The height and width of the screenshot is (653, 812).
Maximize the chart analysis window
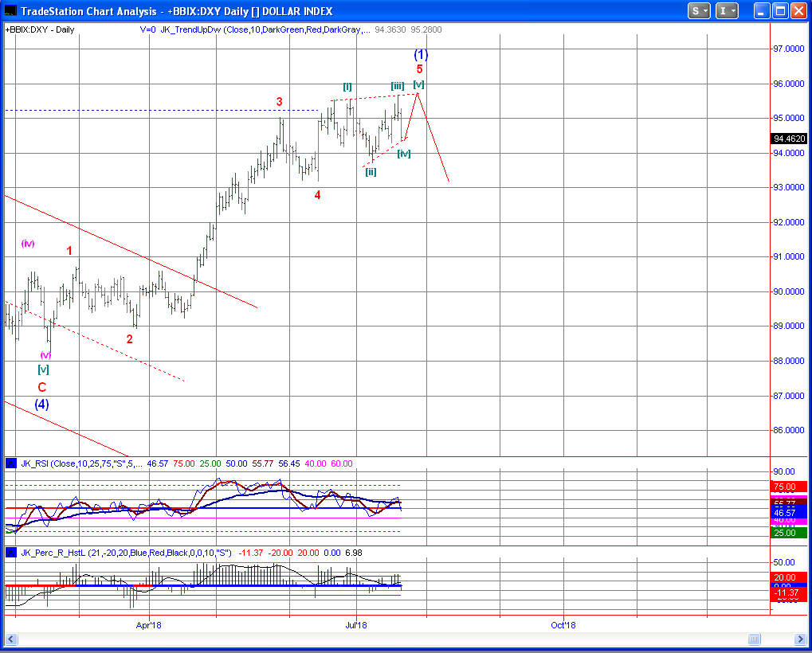[x=780, y=11]
